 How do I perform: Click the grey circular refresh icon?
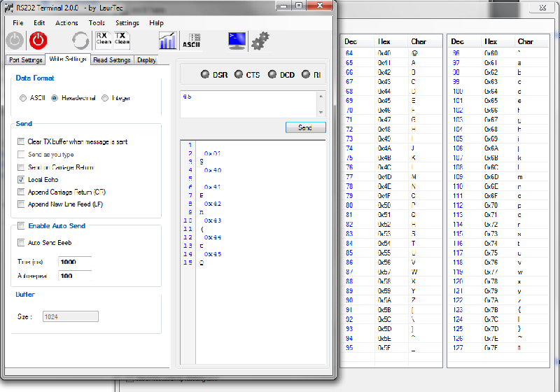pyautogui.click(x=80, y=41)
